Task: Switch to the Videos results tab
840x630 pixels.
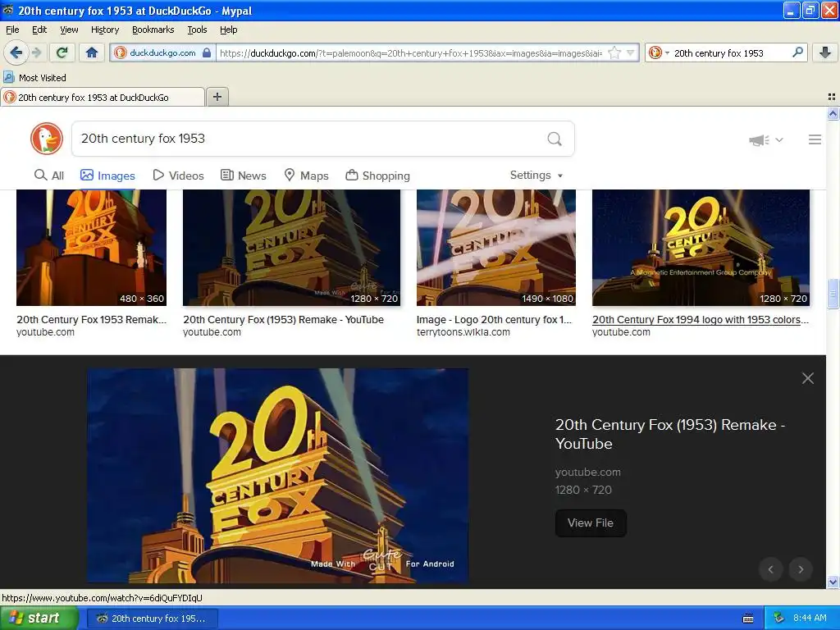Action: pyautogui.click(x=178, y=176)
